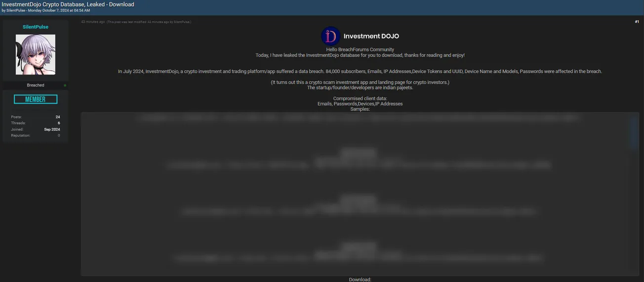Click the 'last modified' note beside the timestamp
The height and width of the screenshot is (282, 644).
tap(149, 22)
